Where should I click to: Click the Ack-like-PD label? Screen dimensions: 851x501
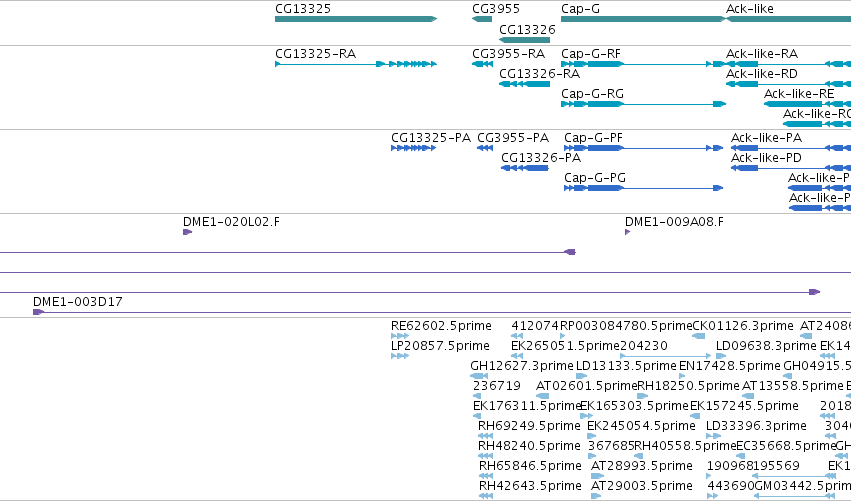(x=766, y=158)
